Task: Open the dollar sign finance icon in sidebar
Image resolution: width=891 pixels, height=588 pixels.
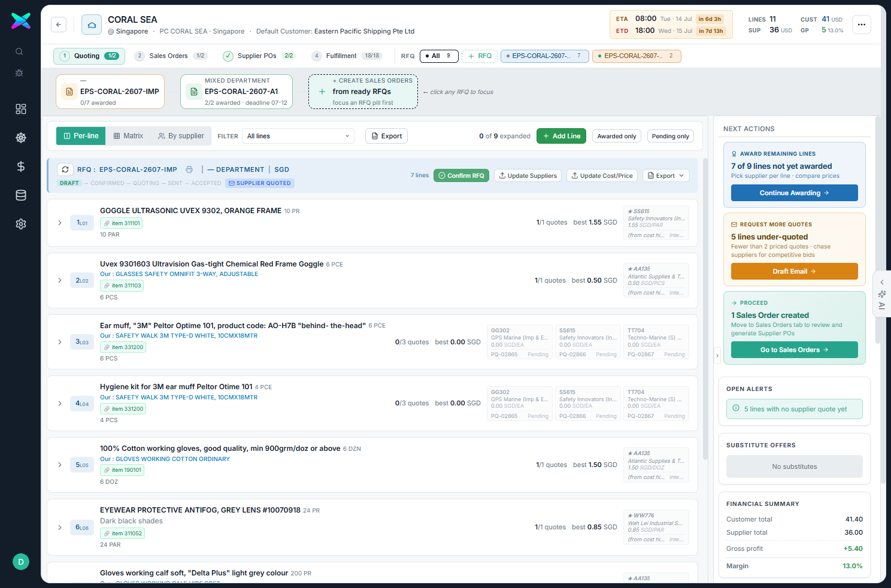Action: click(21, 166)
